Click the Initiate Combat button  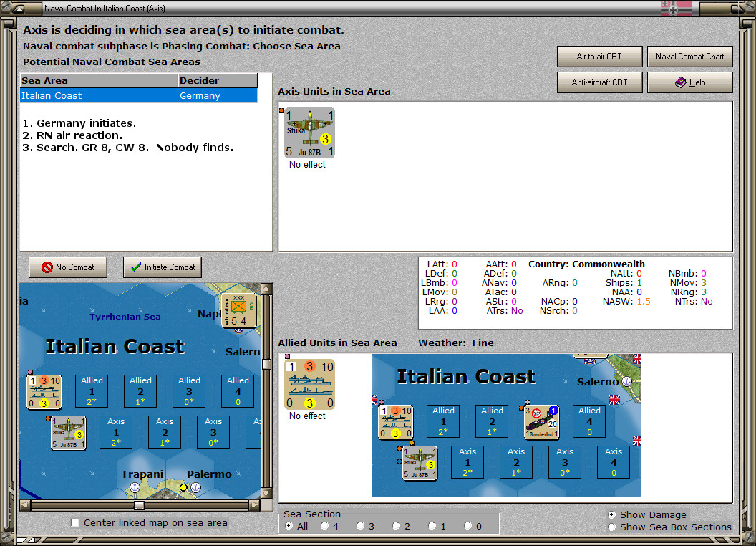pos(163,267)
